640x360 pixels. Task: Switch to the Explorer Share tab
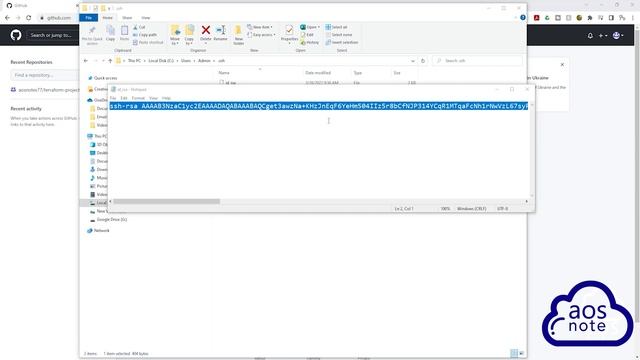127,18
